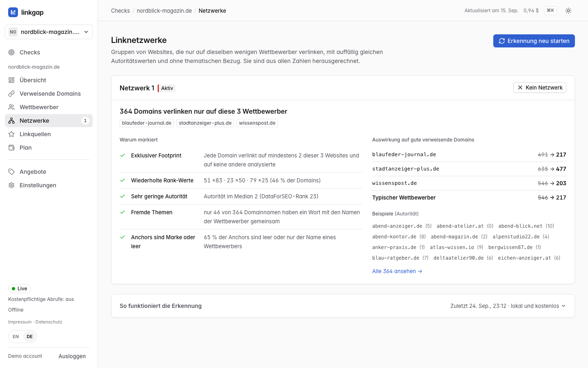Image resolution: width=588 pixels, height=368 pixels.
Task: Toggle the light/dark theme sun icon
Action: coord(568,11)
